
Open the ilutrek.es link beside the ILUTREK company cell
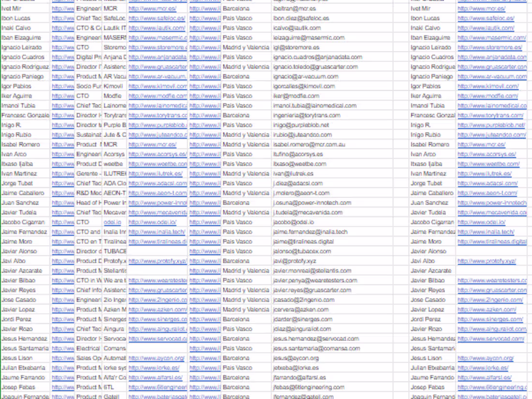(x=155, y=174)
